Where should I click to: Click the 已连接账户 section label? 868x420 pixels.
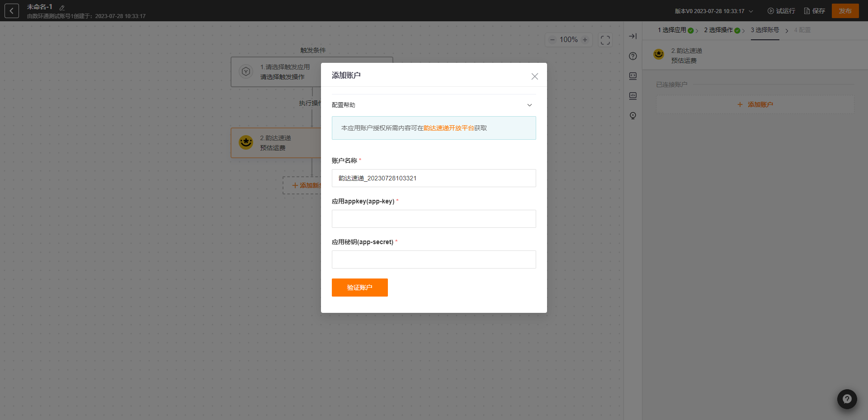coord(671,85)
